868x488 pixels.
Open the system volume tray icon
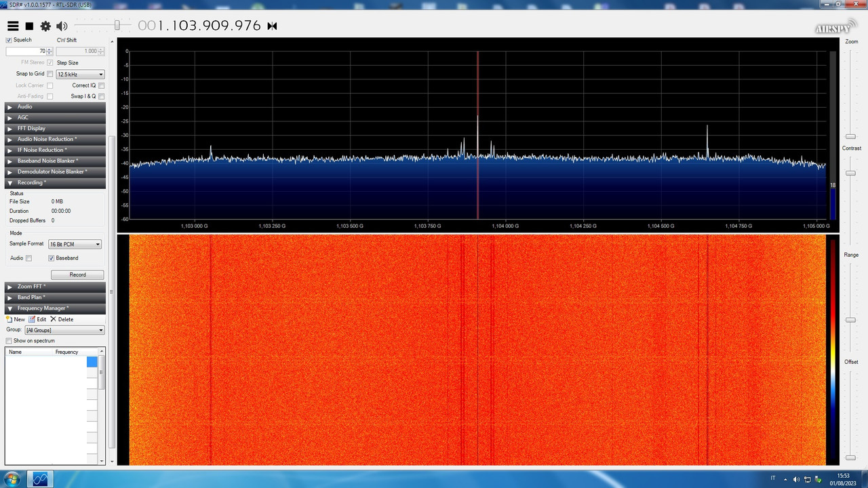click(797, 479)
